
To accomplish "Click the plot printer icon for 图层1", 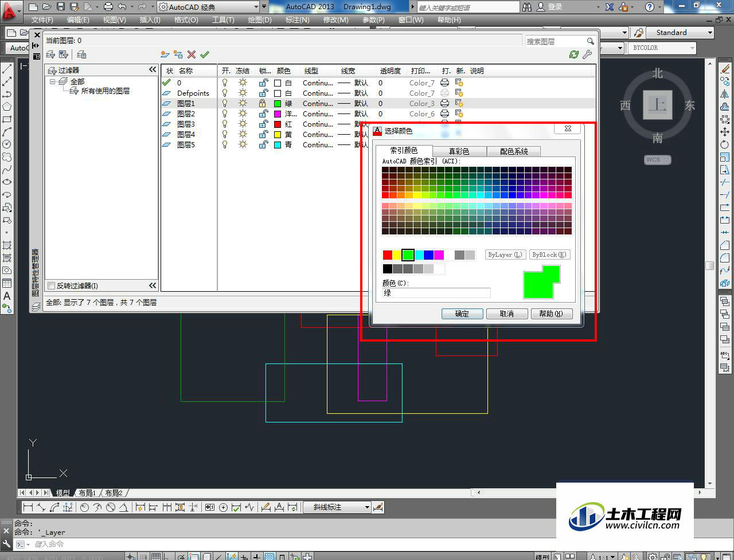I will coord(444,104).
